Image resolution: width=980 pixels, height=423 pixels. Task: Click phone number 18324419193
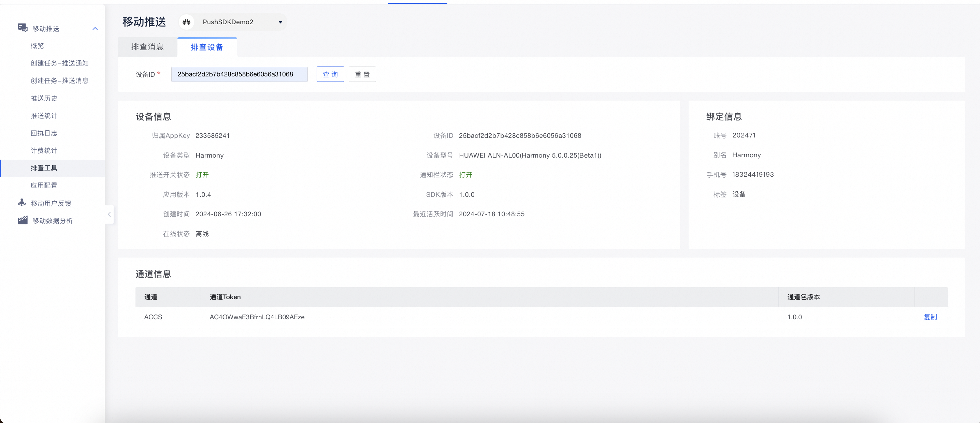[753, 175]
